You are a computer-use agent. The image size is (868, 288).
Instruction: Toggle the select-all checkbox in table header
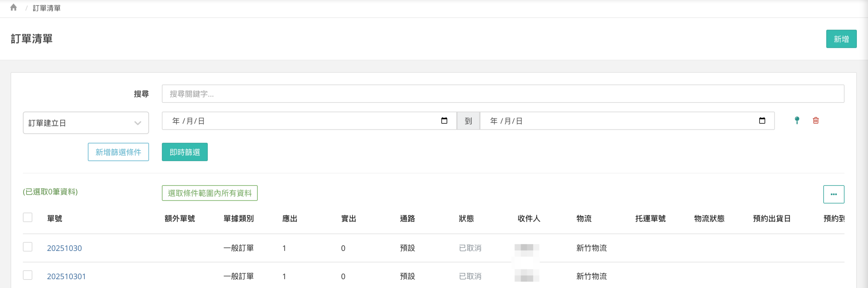point(27,217)
